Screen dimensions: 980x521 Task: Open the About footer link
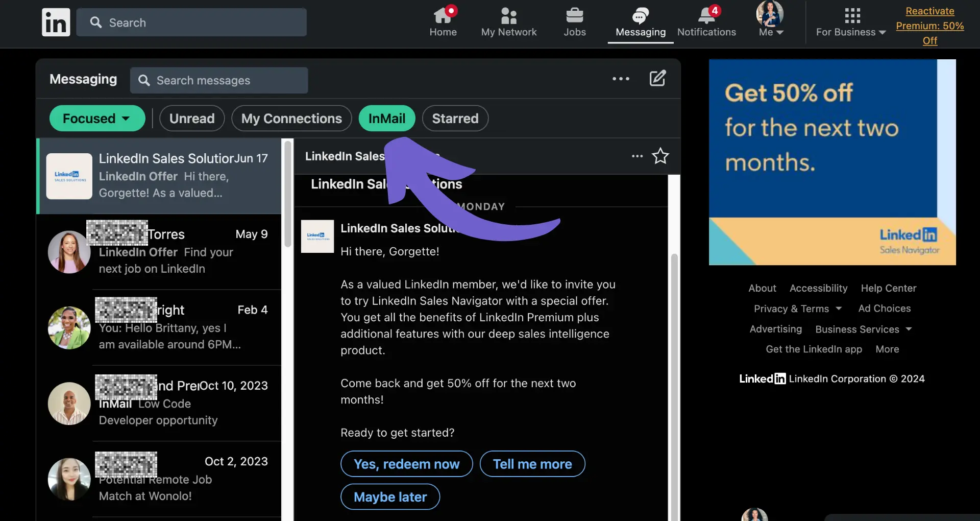pos(762,288)
